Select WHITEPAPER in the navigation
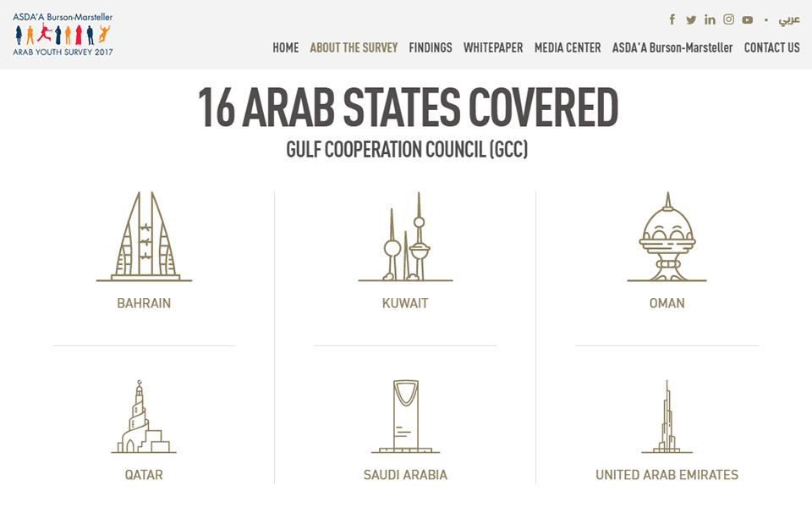This screenshot has height=508, width=812. click(x=493, y=47)
